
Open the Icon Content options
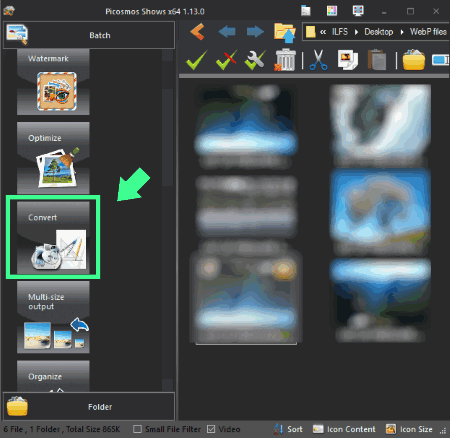tap(344, 429)
